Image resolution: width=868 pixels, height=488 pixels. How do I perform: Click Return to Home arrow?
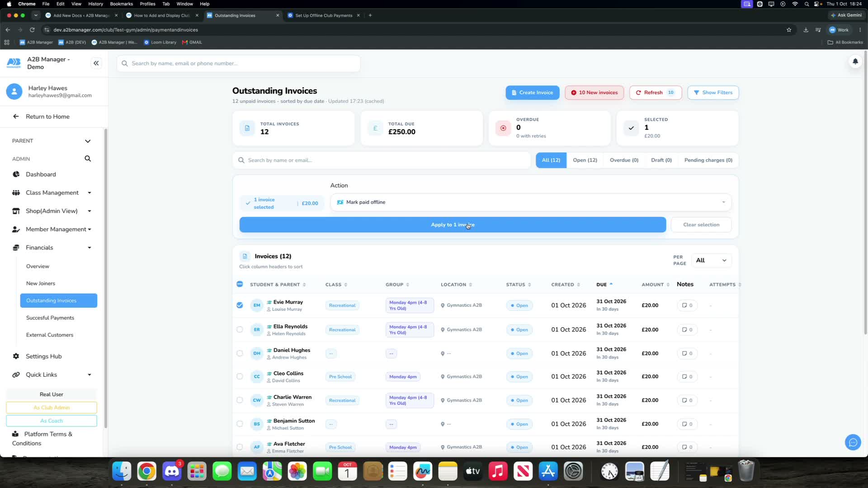(x=16, y=117)
